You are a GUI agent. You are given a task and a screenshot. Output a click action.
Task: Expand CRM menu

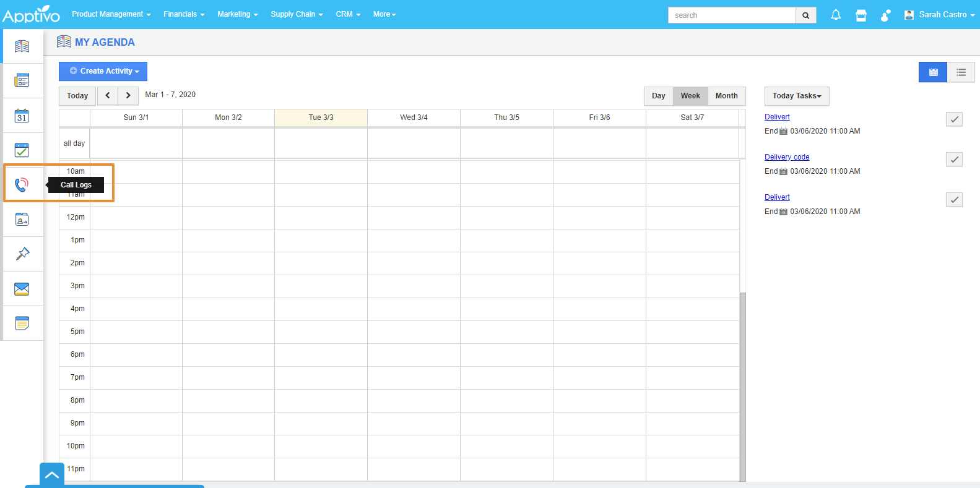348,14
